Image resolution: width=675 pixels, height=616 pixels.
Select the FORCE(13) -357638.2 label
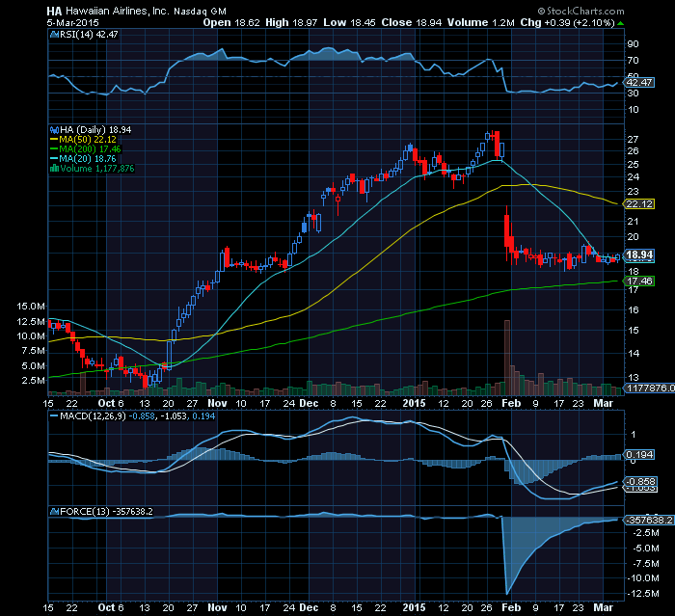(106, 511)
